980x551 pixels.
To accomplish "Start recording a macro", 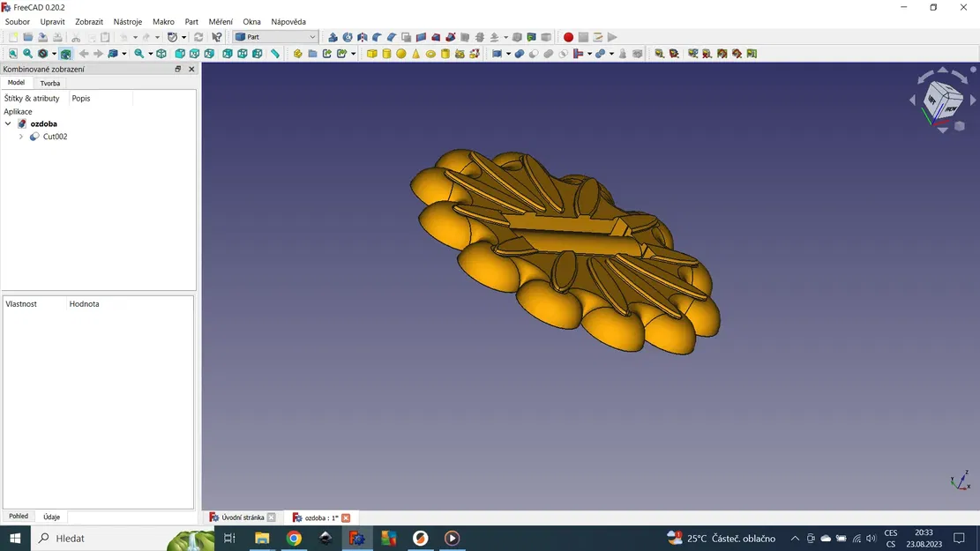I will point(568,37).
